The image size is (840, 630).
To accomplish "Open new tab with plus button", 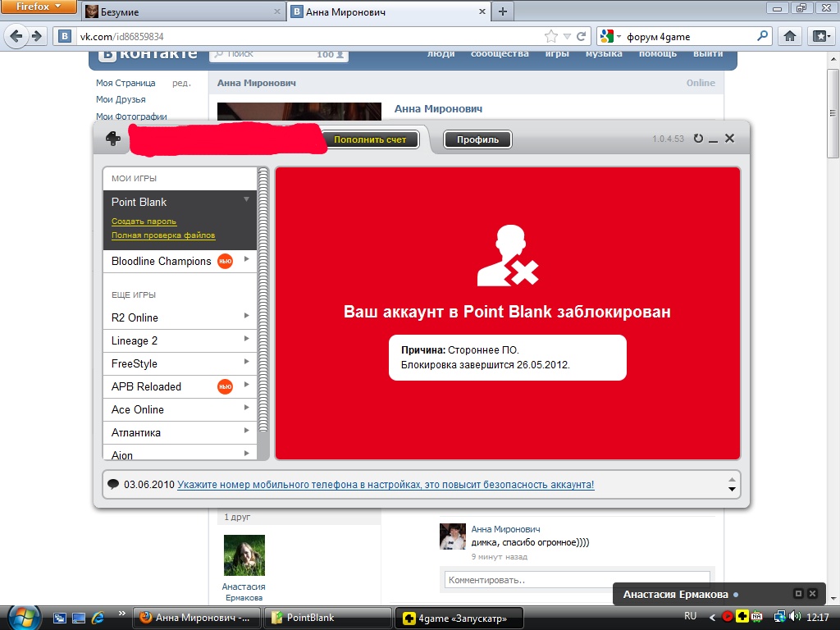I will click(502, 11).
